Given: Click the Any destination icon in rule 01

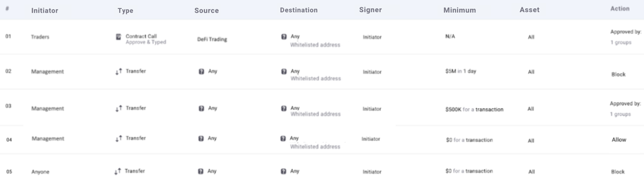Looking at the screenshot, I should [284, 37].
